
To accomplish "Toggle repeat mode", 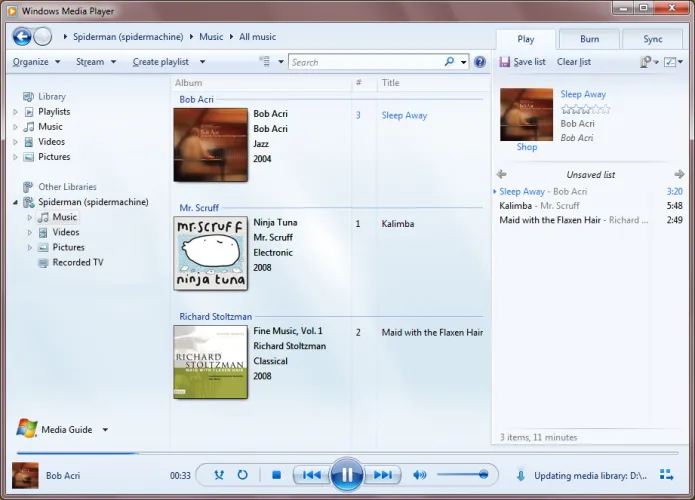I will [x=242, y=475].
